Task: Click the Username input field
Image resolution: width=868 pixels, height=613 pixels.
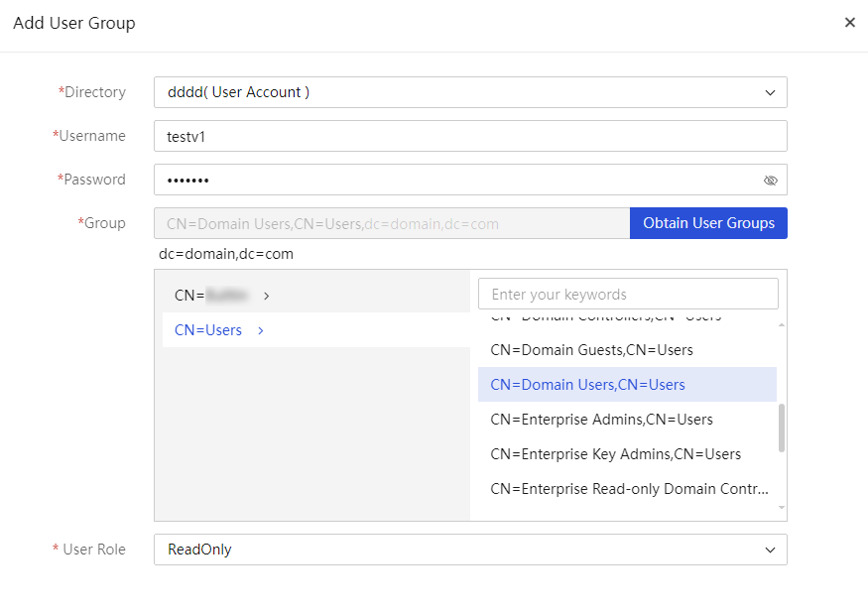Action: tap(470, 136)
